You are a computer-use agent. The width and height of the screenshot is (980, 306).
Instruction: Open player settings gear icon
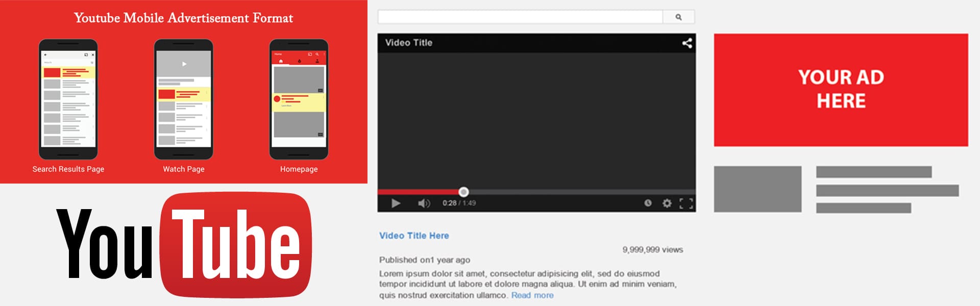[x=667, y=203]
